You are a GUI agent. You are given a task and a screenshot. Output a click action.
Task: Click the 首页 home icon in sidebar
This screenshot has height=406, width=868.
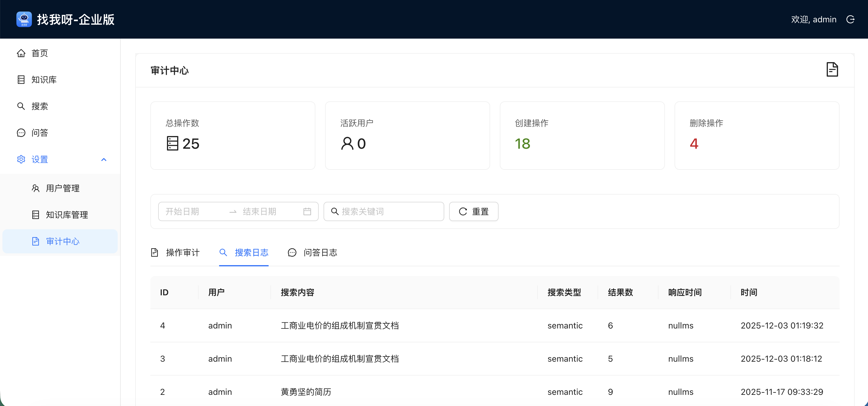click(21, 53)
